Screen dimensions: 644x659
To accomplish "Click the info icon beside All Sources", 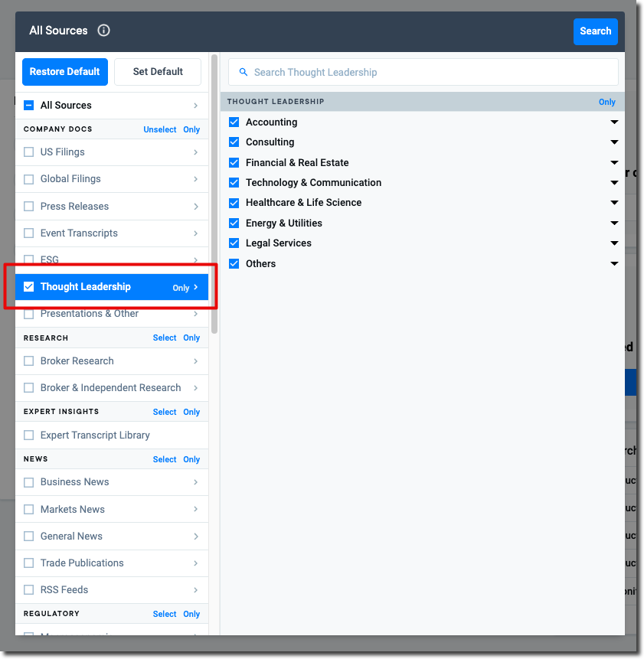I will click(x=103, y=31).
